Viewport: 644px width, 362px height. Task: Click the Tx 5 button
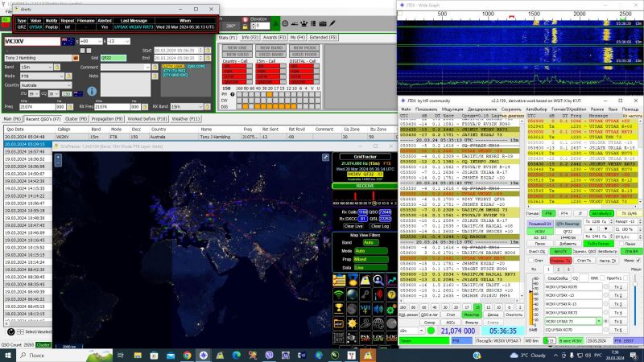(618, 321)
